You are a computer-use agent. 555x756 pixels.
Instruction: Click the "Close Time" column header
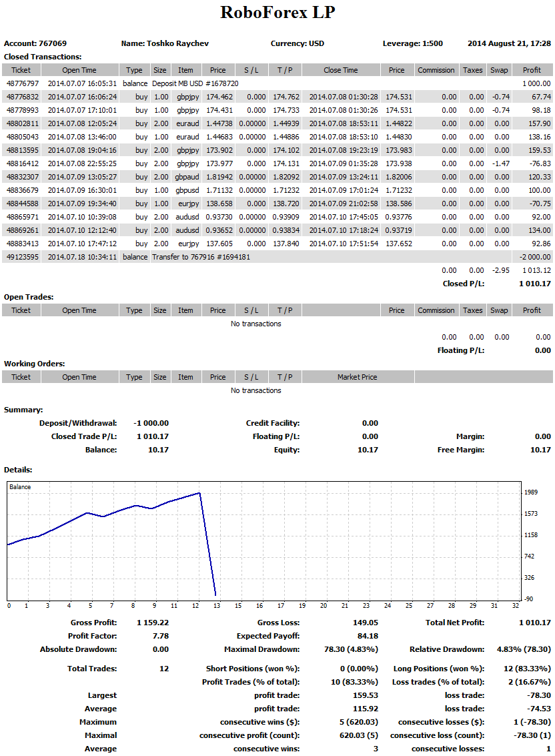pyautogui.click(x=340, y=70)
